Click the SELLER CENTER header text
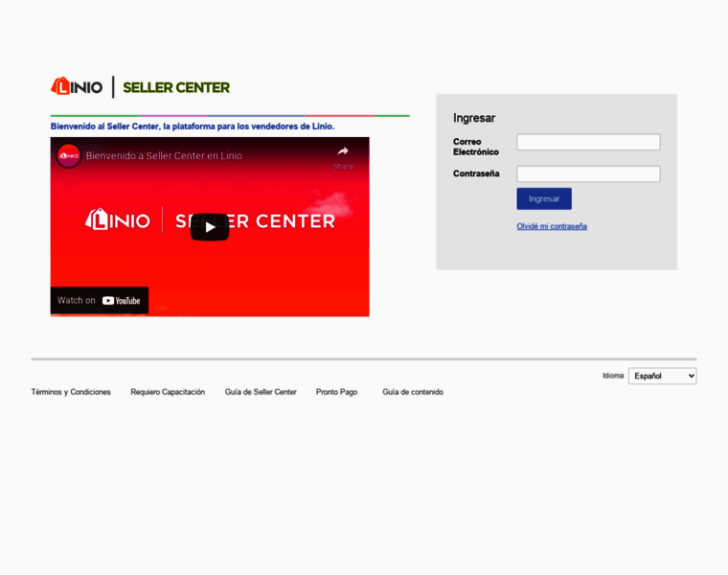Viewport: 728px width, 575px height. click(x=176, y=87)
